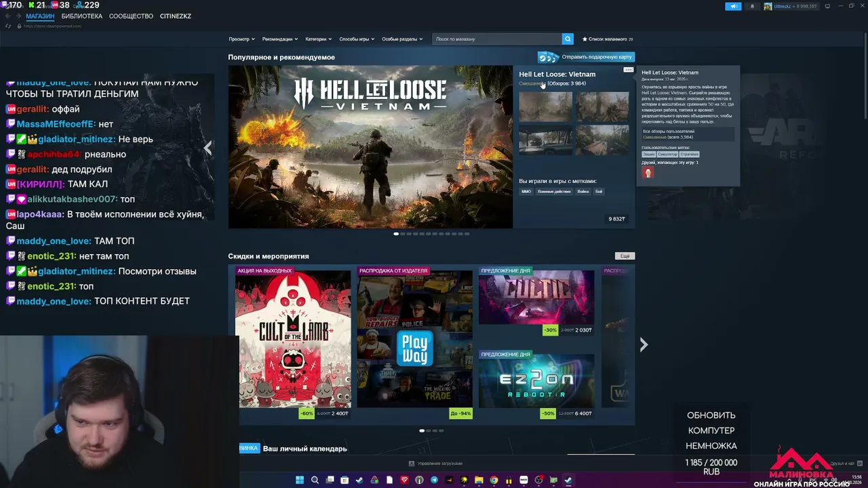Screen dimensions: 868x488
Task: Click Отправить подарочную карту button
Action: 586,57
